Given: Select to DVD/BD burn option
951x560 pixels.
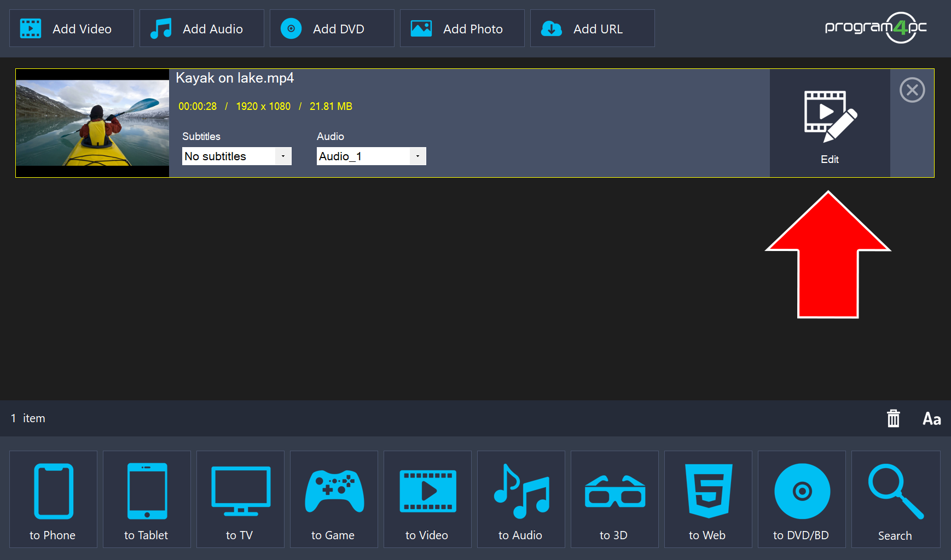Looking at the screenshot, I should point(802,499).
